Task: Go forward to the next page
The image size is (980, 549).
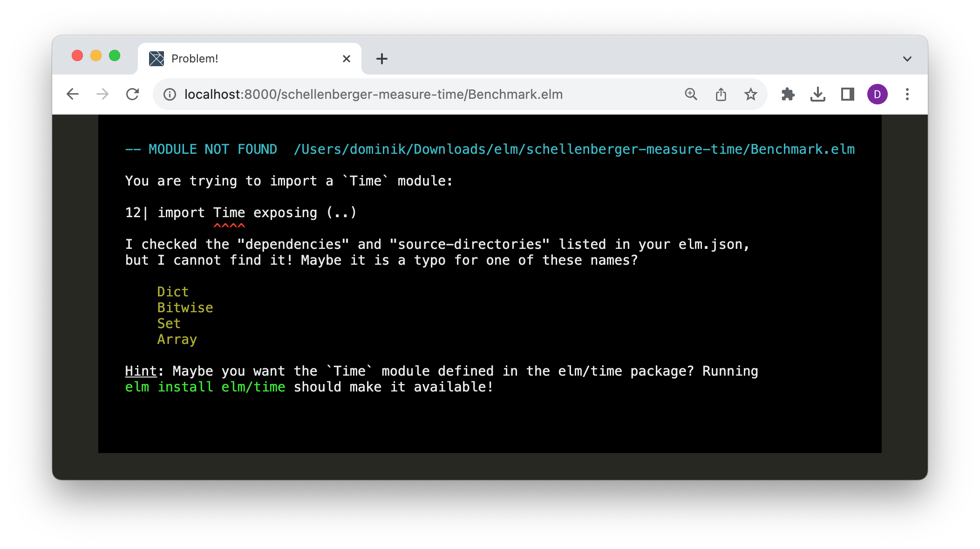Action: click(x=102, y=94)
